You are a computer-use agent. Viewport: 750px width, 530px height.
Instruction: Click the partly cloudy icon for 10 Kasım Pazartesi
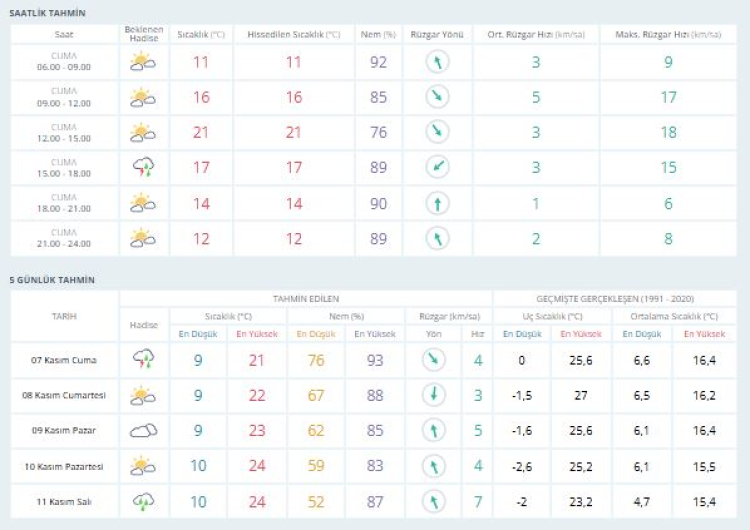[143, 466]
